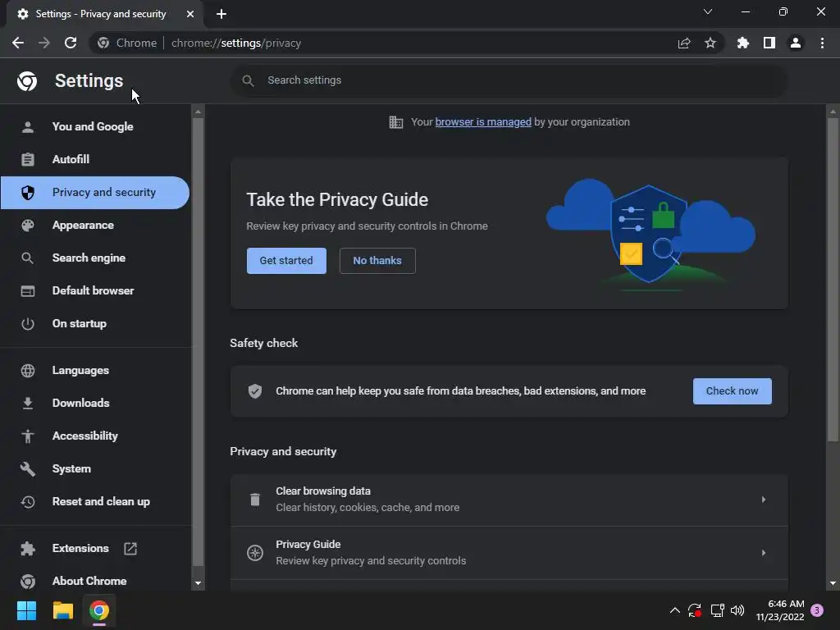Open Appearance settings

click(x=95, y=225)
